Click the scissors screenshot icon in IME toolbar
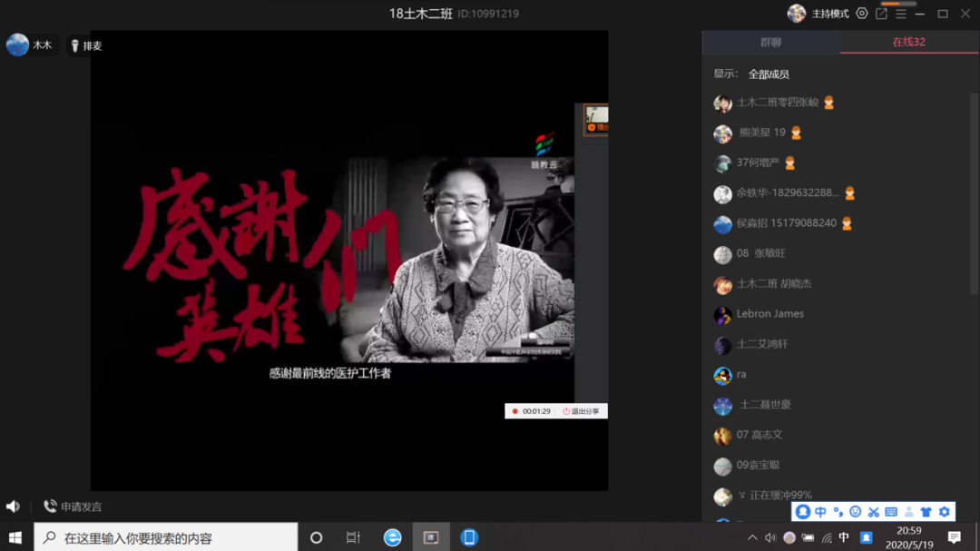The image size is (980, 551). (873, 512)
